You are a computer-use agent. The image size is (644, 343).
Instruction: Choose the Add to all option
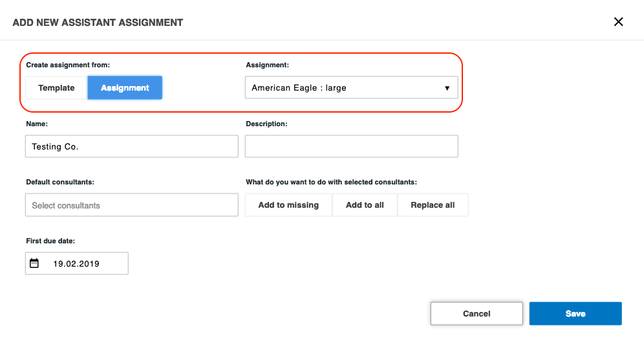(x=365, y=205)
